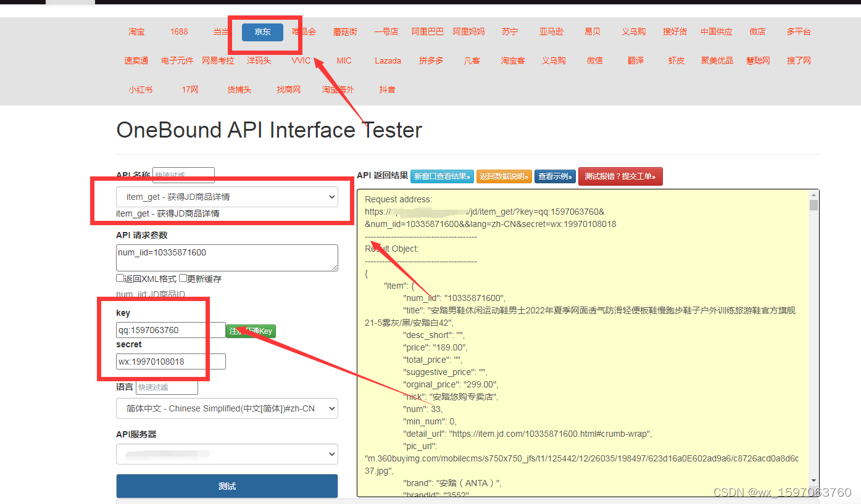Open the 慧聪网 platform link
This screenshot has height=504, width=861.
[758, 60]
